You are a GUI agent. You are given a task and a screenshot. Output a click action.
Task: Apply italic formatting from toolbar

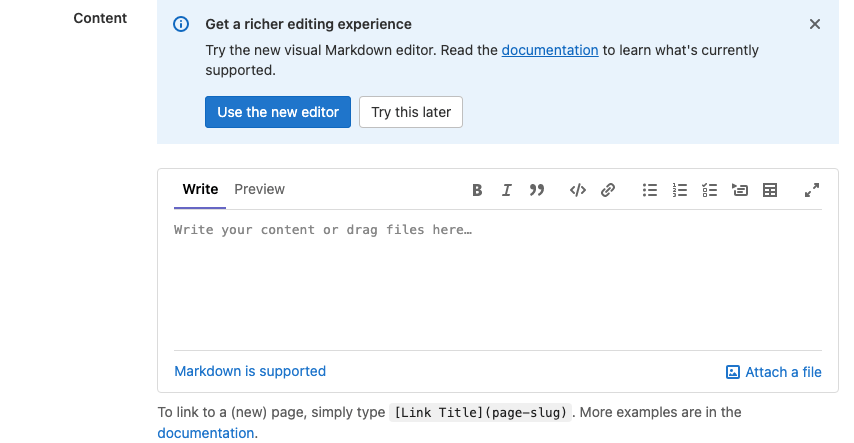pyautogui.click(x=507, y=190)
